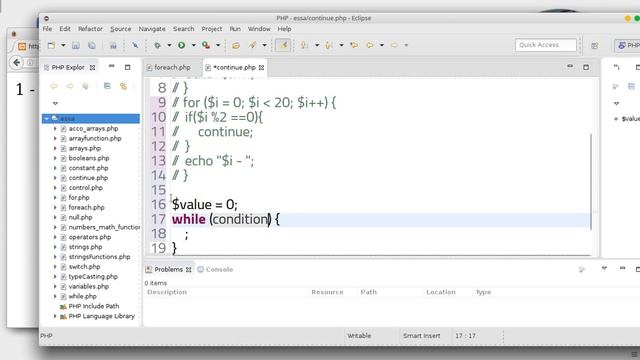
Task: Click the Forward navigation arrow icon
Action: point(394,45)
